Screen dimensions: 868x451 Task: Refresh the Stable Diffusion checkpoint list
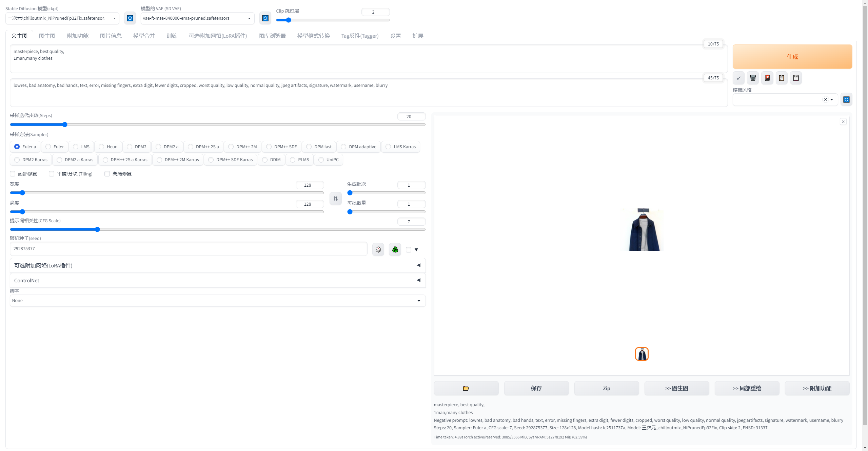(130, 18)
